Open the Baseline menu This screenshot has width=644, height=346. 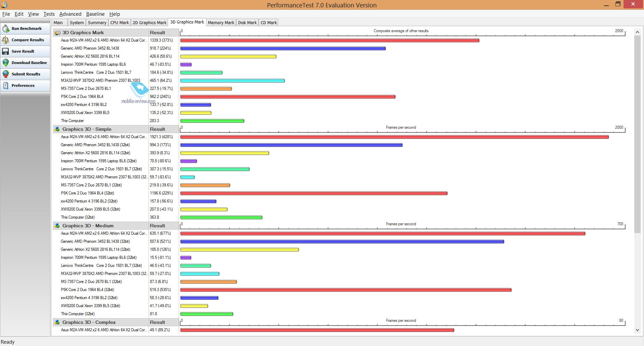click(x=95, y=14)
